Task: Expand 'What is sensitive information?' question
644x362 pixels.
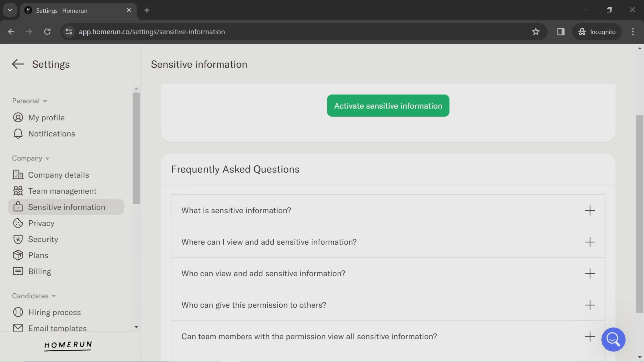Action: [x=388, y=210]
